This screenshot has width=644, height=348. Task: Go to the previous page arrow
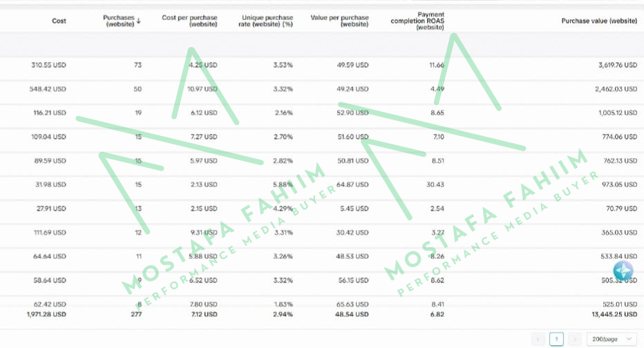click(x=539, y=339)
